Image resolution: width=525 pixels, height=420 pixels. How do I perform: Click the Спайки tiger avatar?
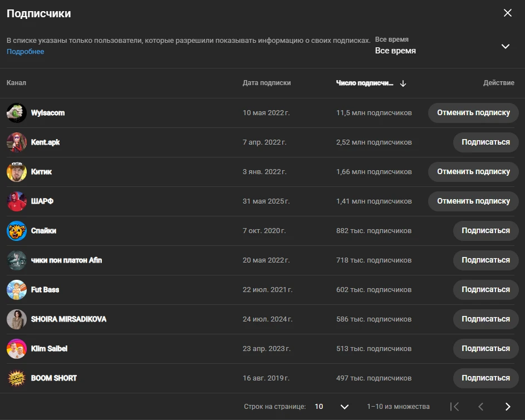pyautogui.click(x=16, y=230)
